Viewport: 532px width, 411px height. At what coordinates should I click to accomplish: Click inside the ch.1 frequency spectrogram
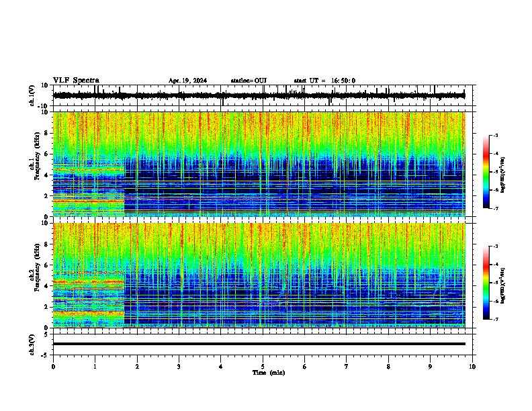[x=259, y=164]
